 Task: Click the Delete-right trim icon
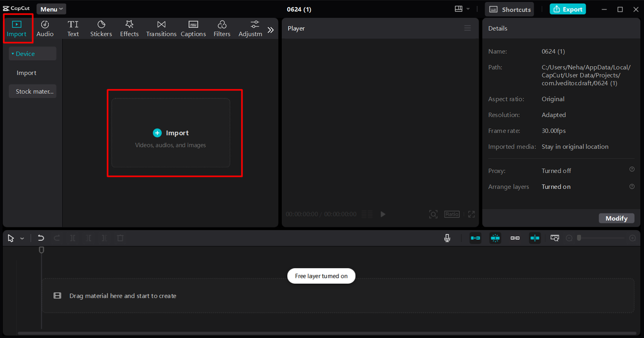(104, 238)
